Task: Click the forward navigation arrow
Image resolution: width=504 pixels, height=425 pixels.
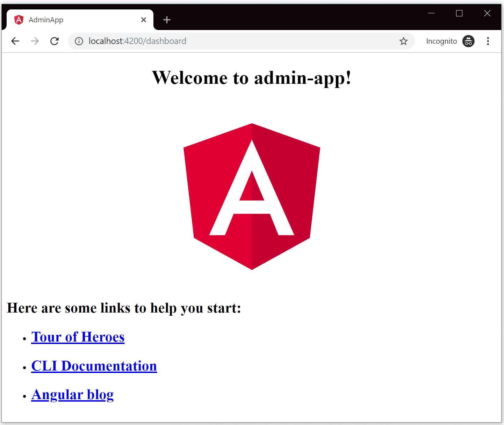Action: (35, 41)
